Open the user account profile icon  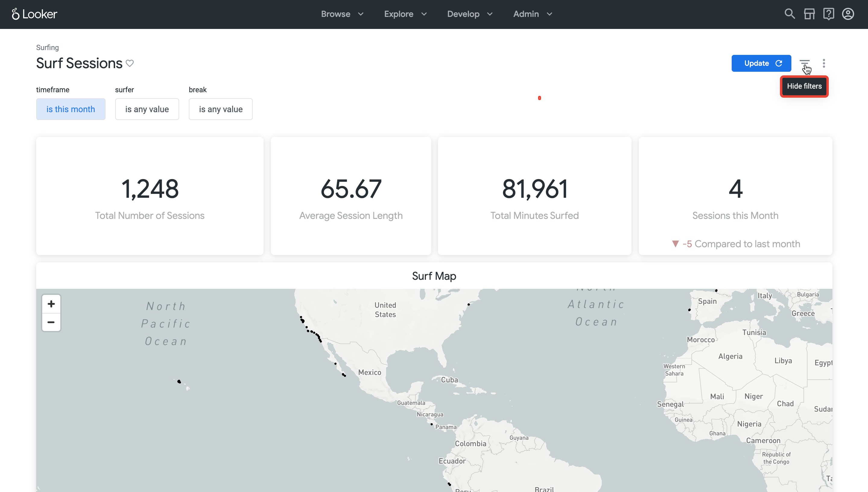[848, 14]
